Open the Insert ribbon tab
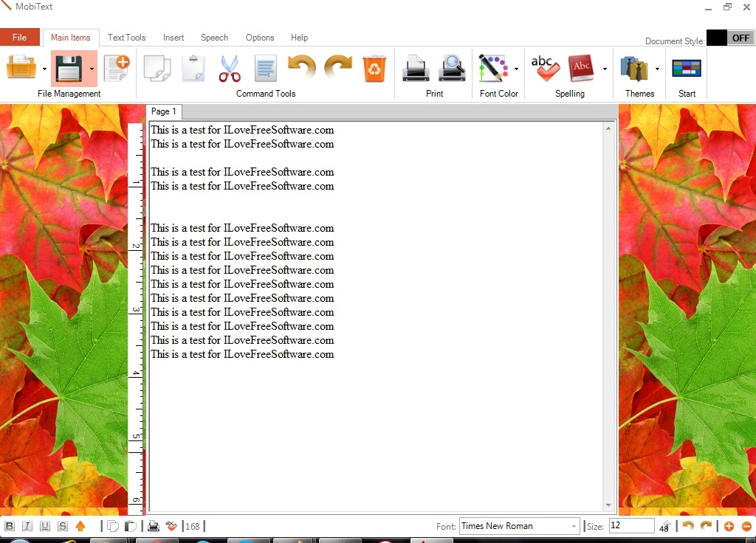 click(173, 37)
